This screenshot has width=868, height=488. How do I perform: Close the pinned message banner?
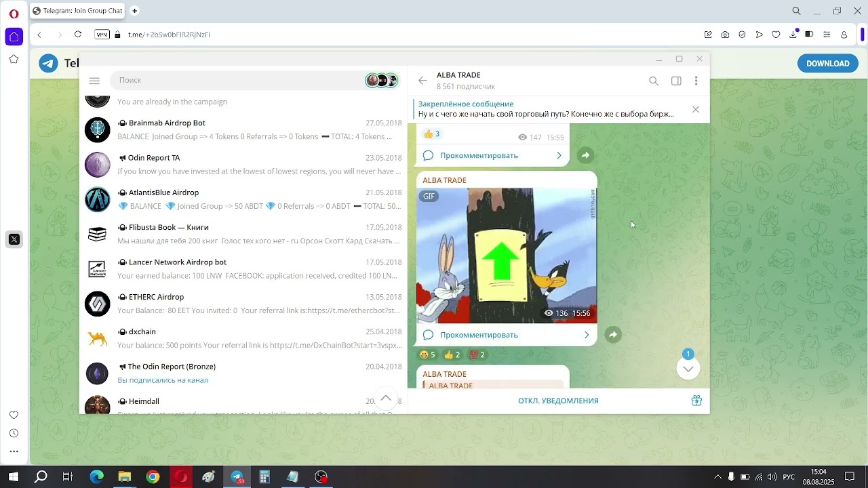click(696, 109)
